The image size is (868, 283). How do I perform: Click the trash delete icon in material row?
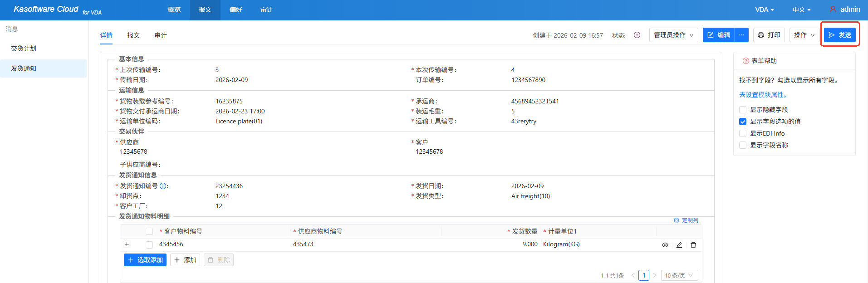(x=693, y=245)
